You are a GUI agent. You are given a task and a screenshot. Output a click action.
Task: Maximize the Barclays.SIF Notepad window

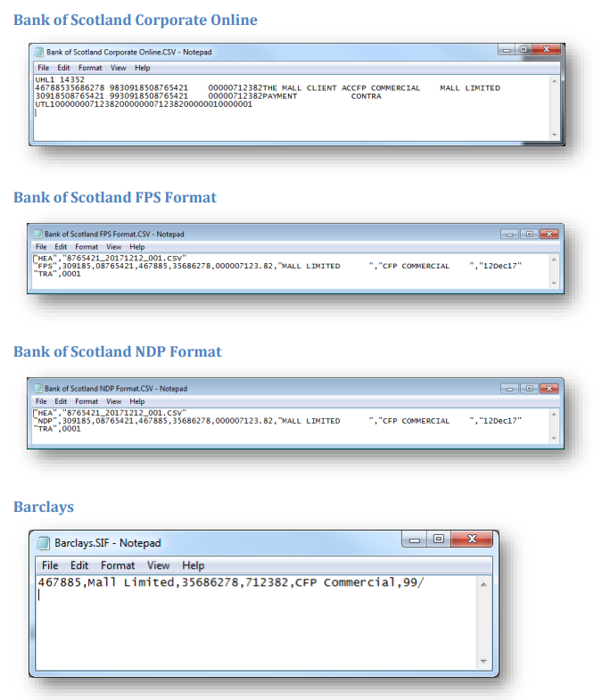pos(439,539)
